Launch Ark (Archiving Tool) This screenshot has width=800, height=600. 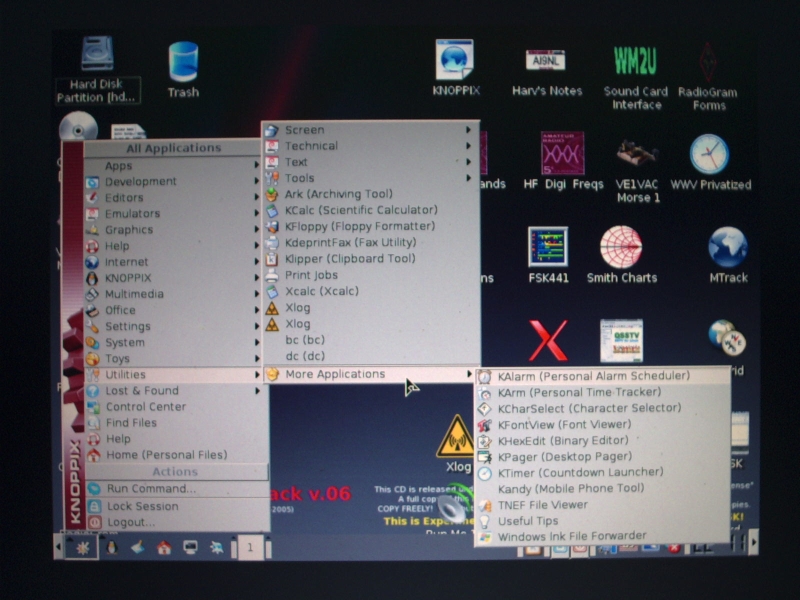[x=369, y=194]
